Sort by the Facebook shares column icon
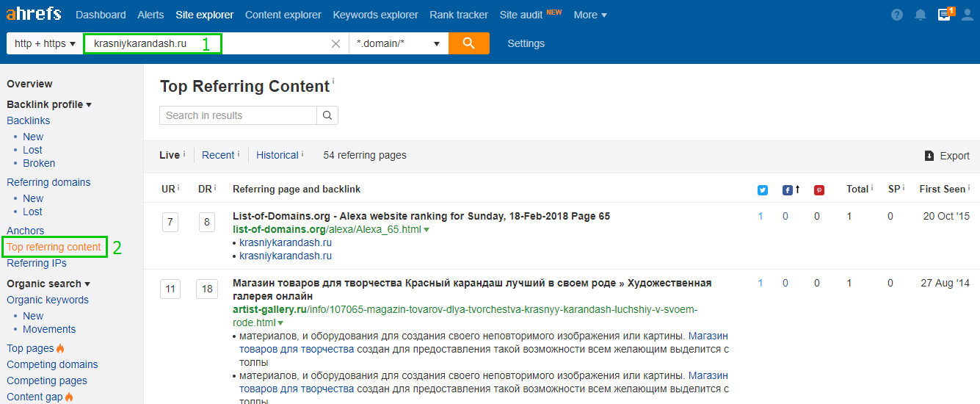 coord(787,190)
